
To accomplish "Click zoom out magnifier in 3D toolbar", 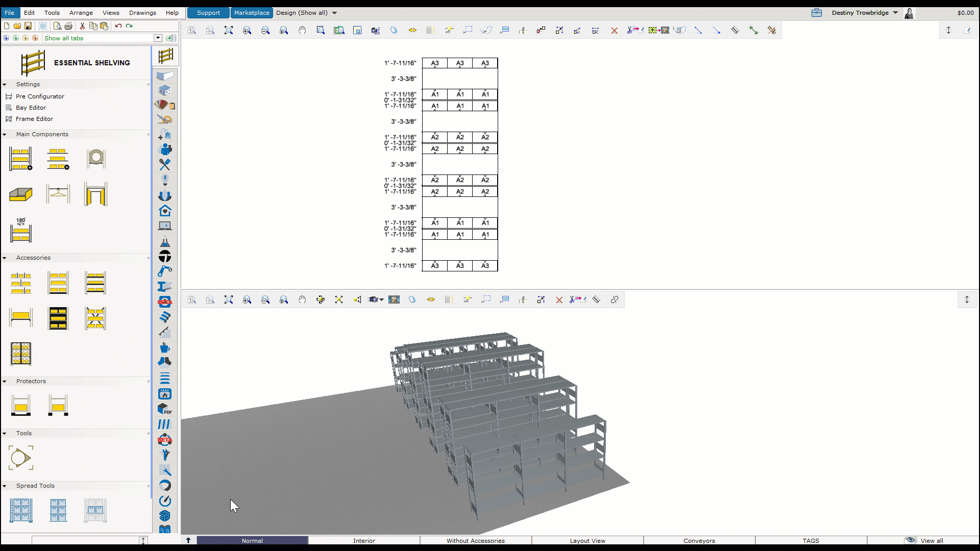I will (x=265, y=300).
